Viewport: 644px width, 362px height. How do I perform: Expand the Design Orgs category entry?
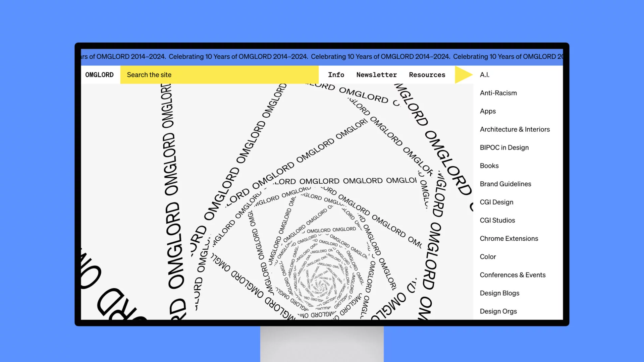pyautogui.click(x=498, y=311)
